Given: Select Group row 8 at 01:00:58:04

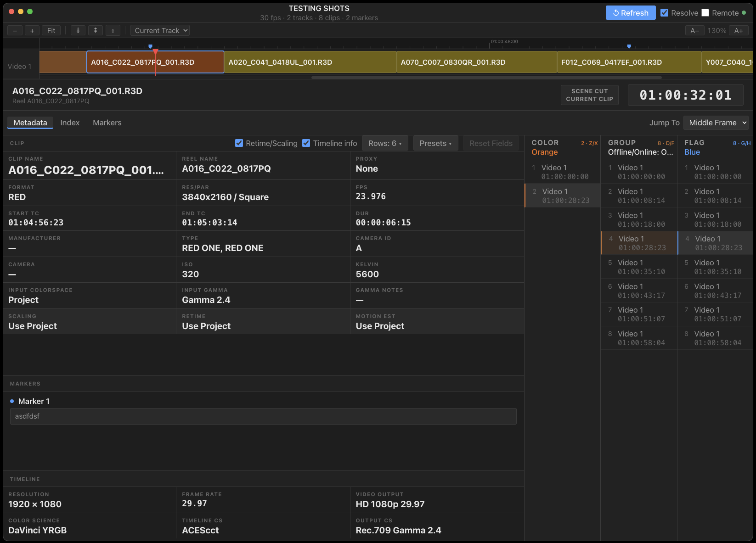Looking at the screenshot, I should pos(639,338).
